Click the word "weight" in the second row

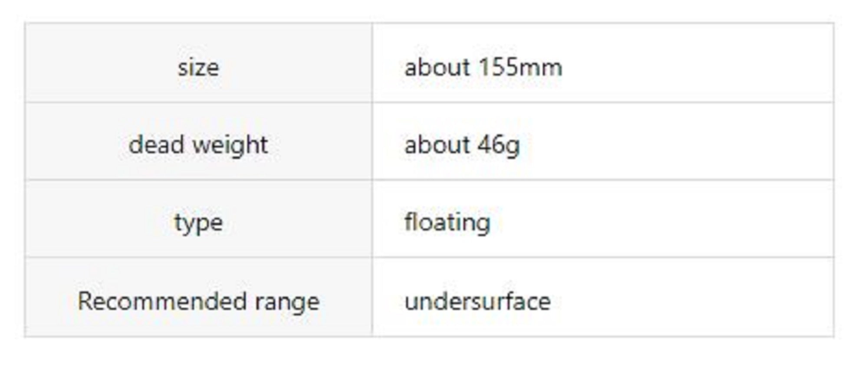pos(230,145)
